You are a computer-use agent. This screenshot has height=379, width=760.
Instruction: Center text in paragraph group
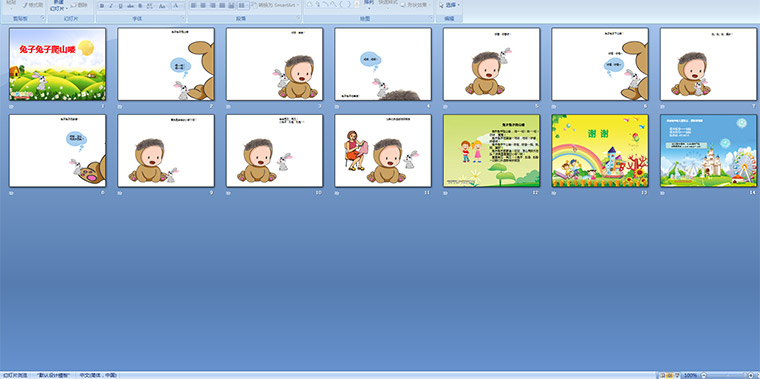click(203, 5)
